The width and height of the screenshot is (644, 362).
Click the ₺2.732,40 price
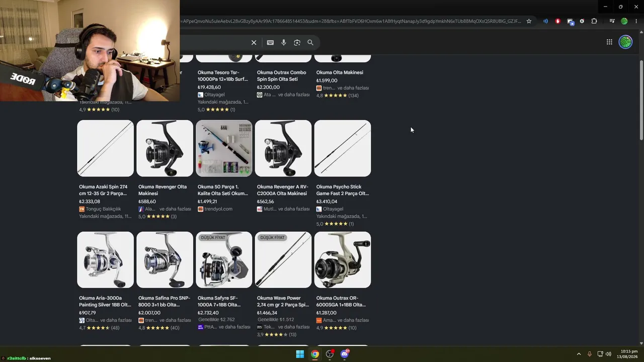[x=208, y=313]
